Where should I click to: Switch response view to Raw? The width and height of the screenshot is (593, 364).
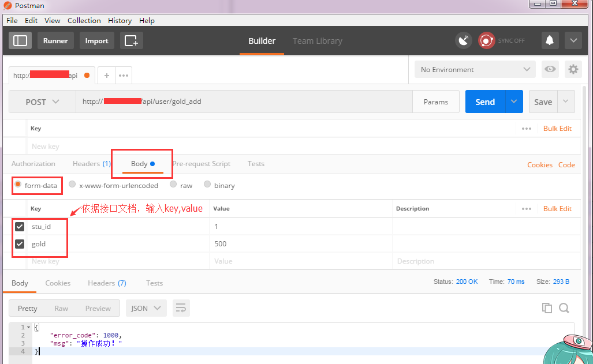click(x=61, y=309)
